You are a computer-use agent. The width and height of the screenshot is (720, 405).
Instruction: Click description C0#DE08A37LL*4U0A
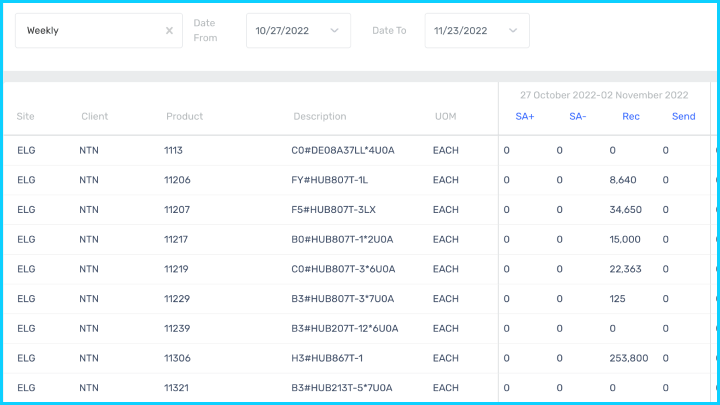343,151
